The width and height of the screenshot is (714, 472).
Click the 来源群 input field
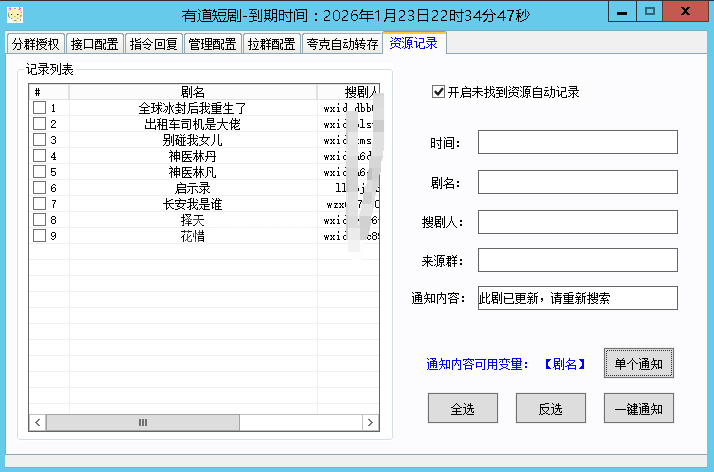coord(577,260)
